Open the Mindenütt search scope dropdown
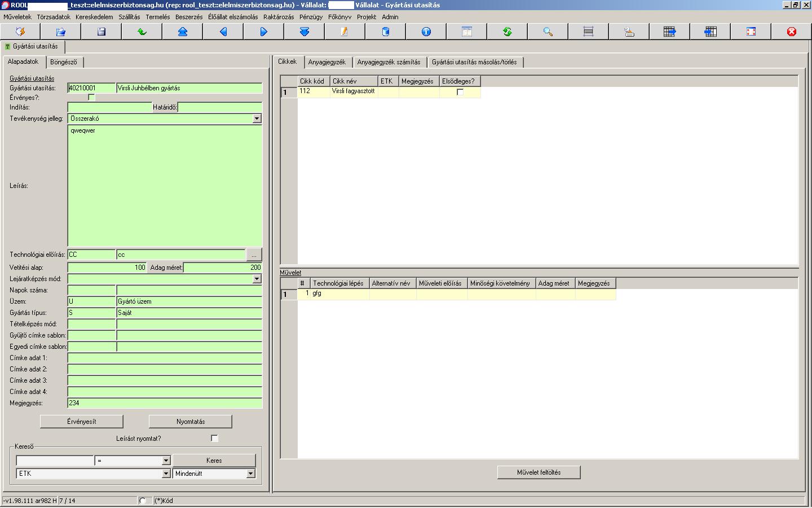The image size is (812, 508). (x=251, y=474)
